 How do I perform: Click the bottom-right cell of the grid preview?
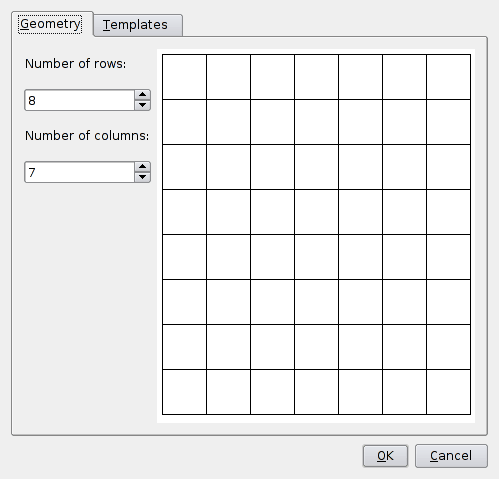click(x=448, y=392)
